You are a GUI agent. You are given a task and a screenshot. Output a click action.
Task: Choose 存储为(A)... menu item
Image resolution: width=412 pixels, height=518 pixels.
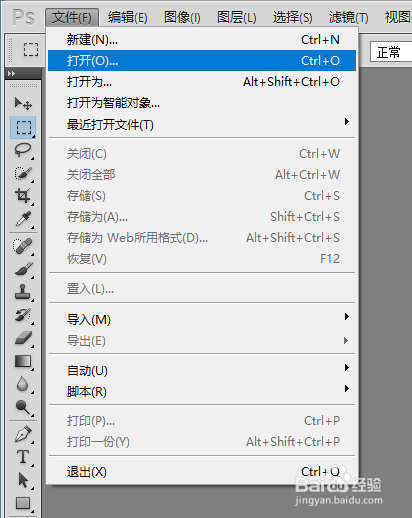(x=202, y=217)
